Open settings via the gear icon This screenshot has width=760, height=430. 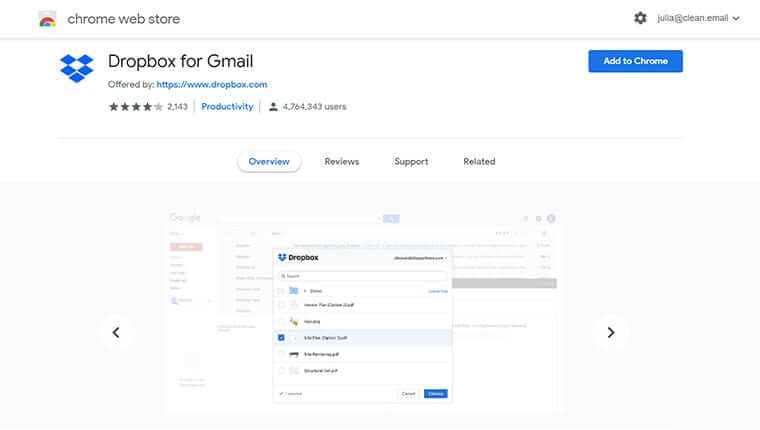640,18
